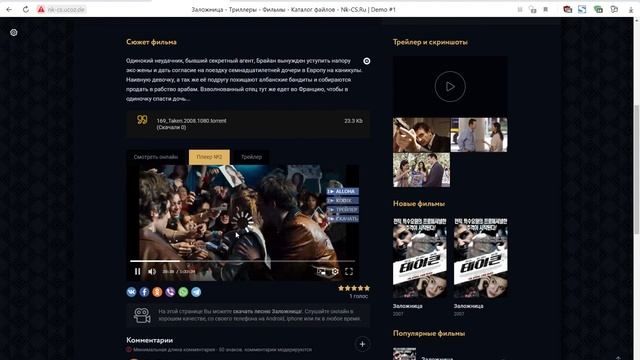Click the second 'Заложница' title link under the posters
This screenshot has width=640, height=360.
pyautogui.click(x=469, y=306)
